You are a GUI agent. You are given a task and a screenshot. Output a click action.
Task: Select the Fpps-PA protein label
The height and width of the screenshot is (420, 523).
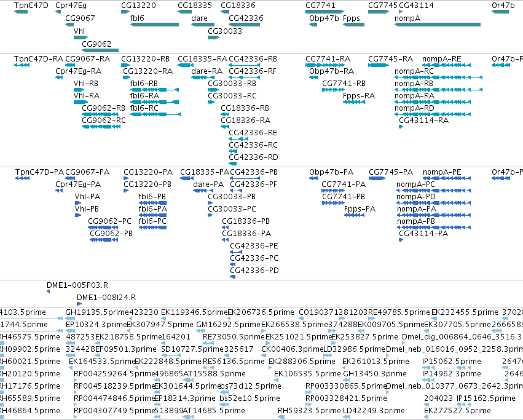360,209
